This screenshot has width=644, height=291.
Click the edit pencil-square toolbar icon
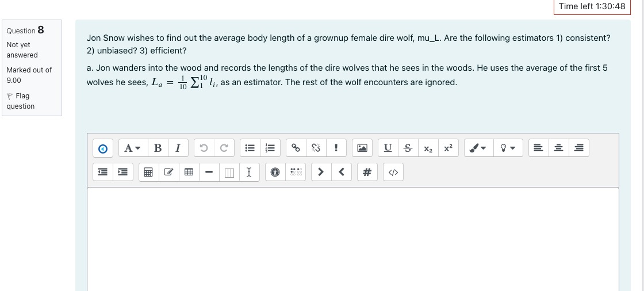[x=169, y=172]
